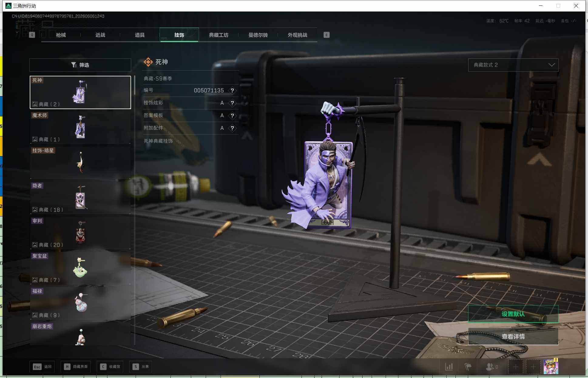Click the 三角洲行动 window app icon

(8, 6)
